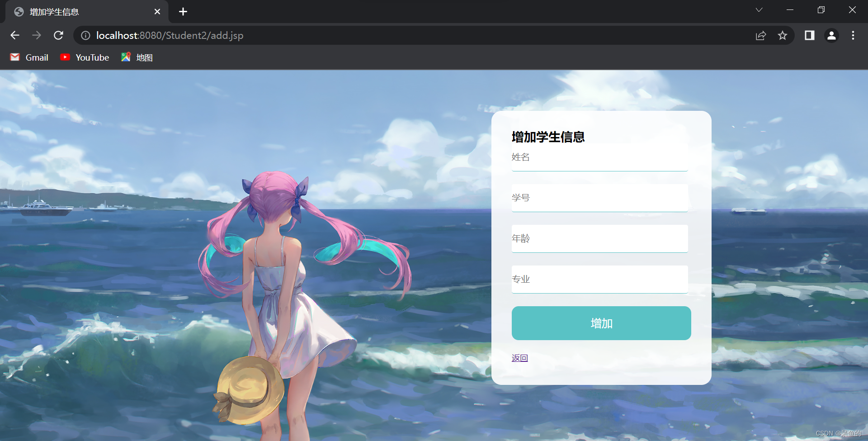Screen dimensions: 868x441
Task: Click the 增加学生信息 form heading
Action: click(548, 137)
